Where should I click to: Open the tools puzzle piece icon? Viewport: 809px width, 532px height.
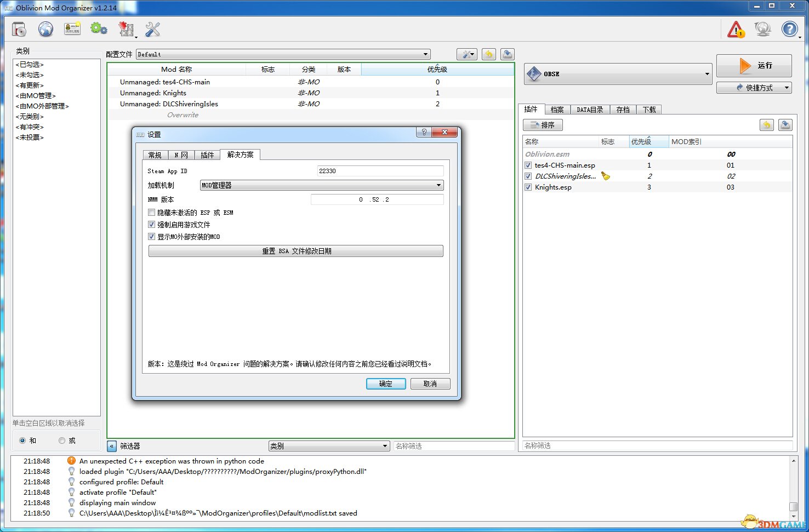pyautogui.click(x=126, y=29)
